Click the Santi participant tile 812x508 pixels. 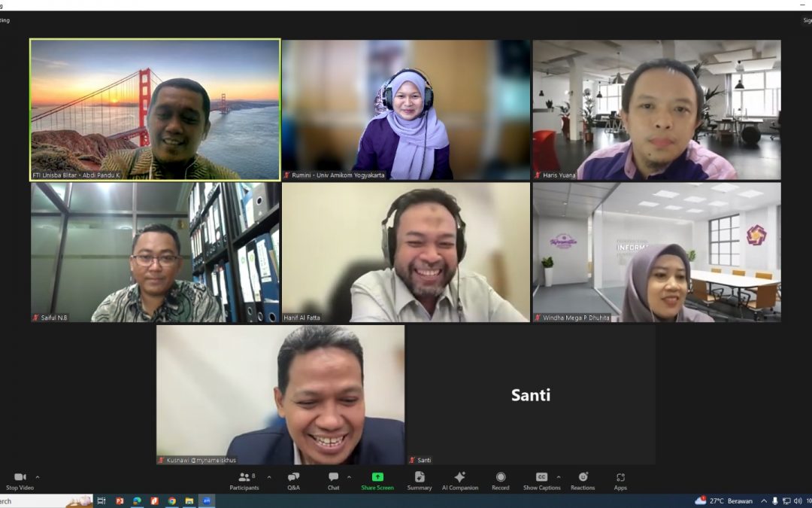coord(530,394)
